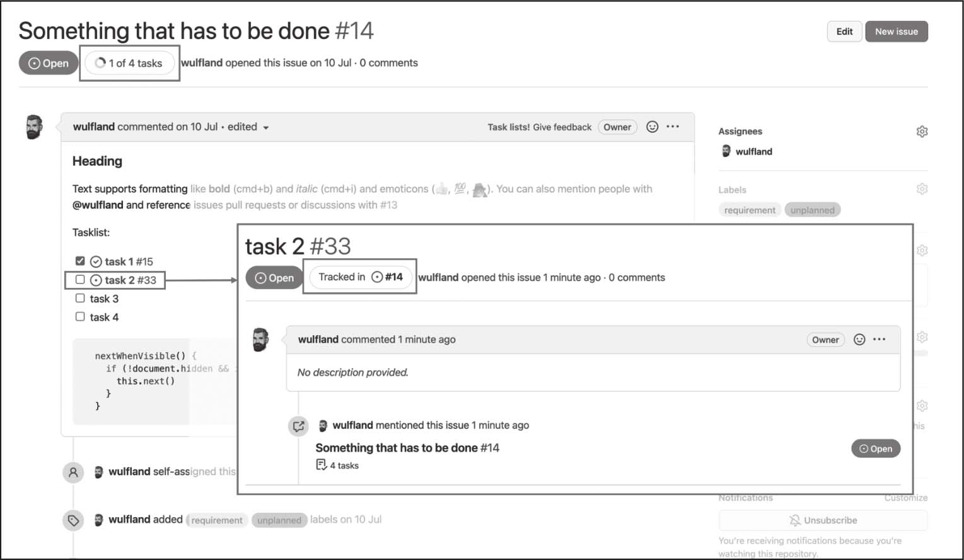Click the small avatar next to assignee wulfland
The image size is (964, 560).
pos(726,151)
